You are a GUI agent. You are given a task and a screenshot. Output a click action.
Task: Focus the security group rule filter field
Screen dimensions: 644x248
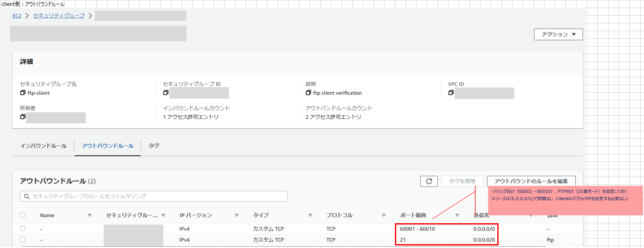154,196
